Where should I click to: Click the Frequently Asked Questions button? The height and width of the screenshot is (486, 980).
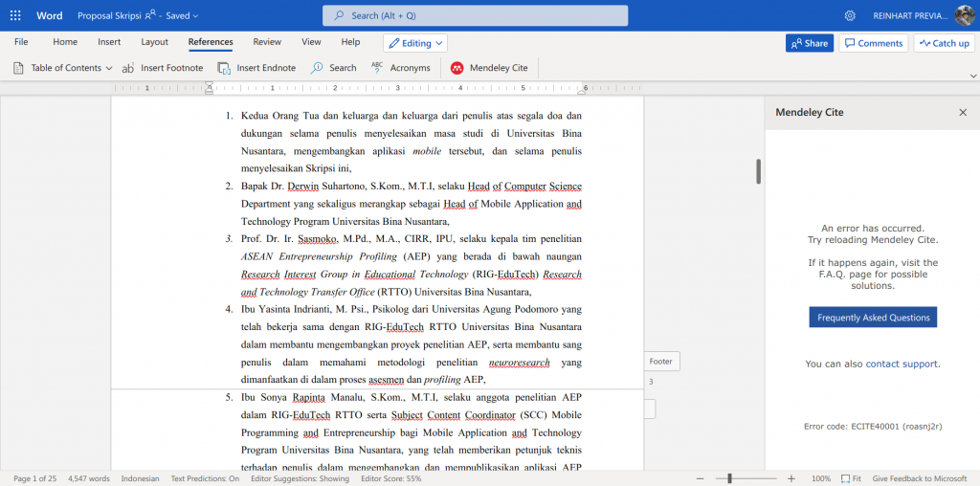coord(873,318)
